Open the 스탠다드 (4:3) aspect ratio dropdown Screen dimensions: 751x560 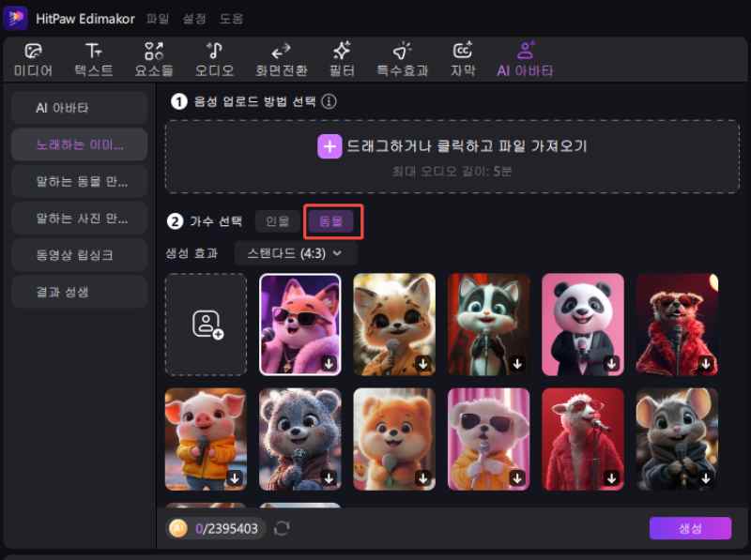click(296, 253)
